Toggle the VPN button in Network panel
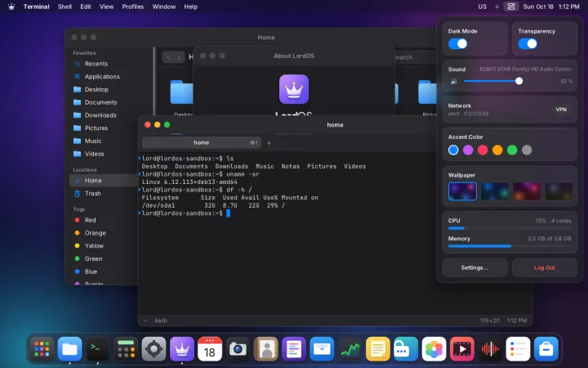Image resolution: width=588 pixels, height=368 pixels. pos(561,110)
